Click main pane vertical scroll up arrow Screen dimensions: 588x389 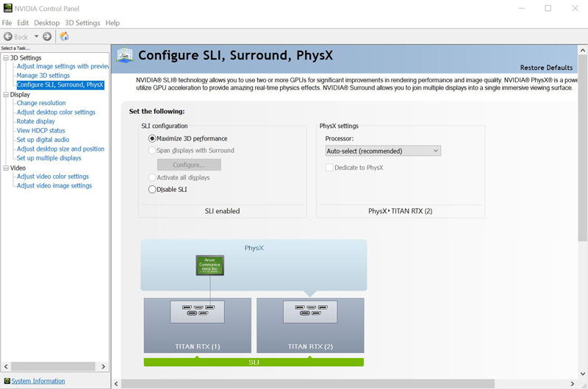click(x=582, y=50)
